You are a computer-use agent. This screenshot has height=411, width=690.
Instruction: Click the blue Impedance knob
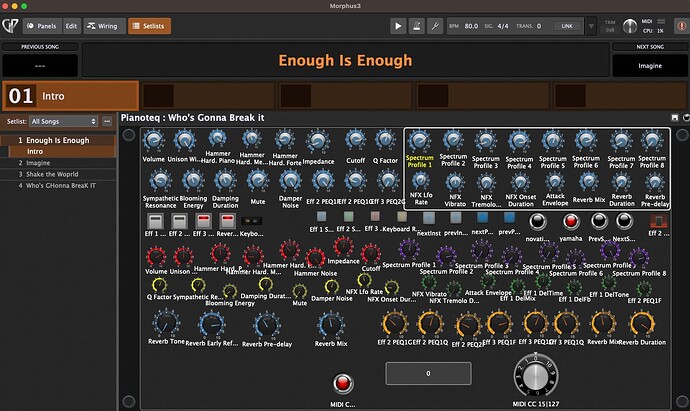pyautogui.click(x=318, y=141)
